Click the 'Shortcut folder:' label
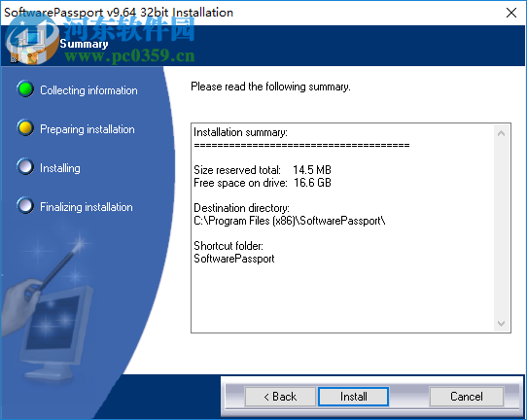This screenshot has width=527, height=420. coord(228,246)
